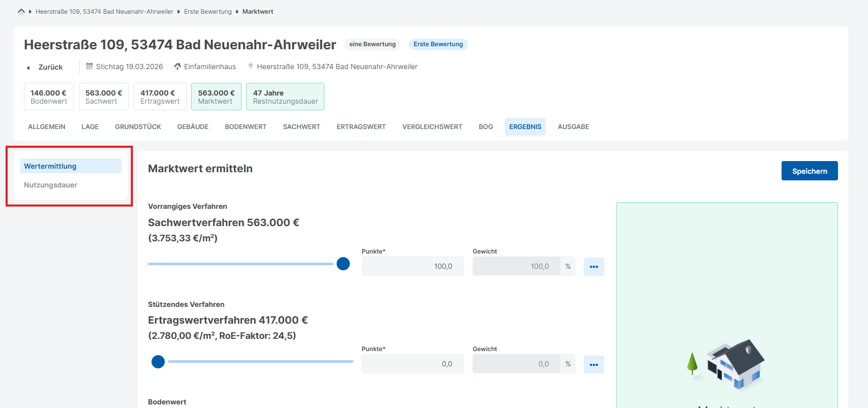Switch to the BODENWERT tab
Screen dimensions: 868x408
(x=246, y=127)
